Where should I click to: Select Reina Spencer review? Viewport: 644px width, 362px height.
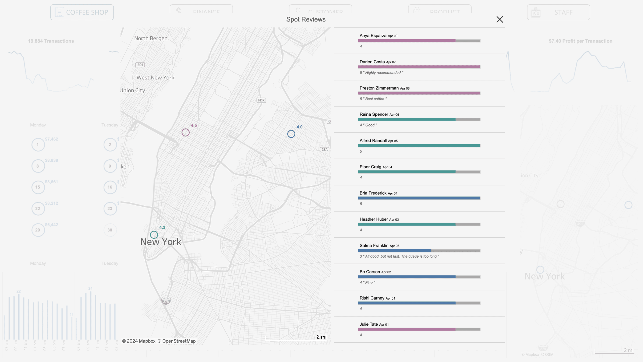coord(419,120)
